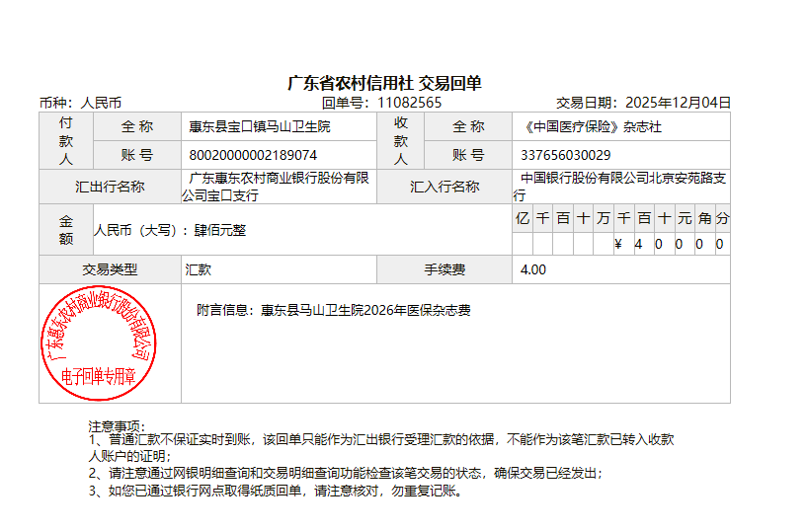Select the receipt number 11082565
Image resolution: width=808 pixels, height=532 pixels.
[410, 102]
